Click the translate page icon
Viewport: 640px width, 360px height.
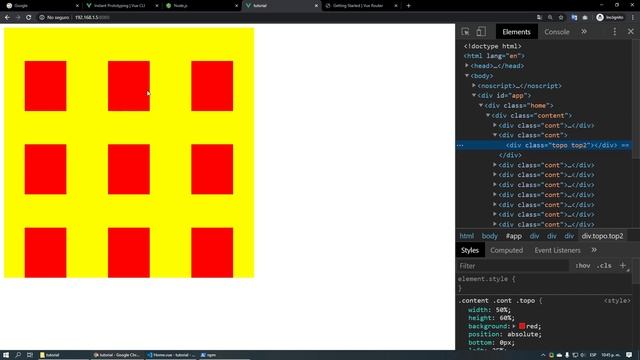point(540,18)
